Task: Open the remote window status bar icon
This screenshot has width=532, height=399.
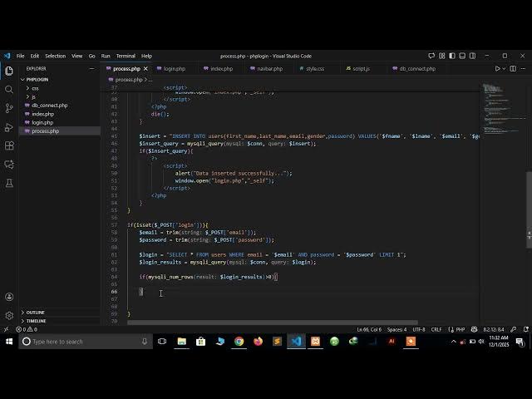Action: coord(6,329)
